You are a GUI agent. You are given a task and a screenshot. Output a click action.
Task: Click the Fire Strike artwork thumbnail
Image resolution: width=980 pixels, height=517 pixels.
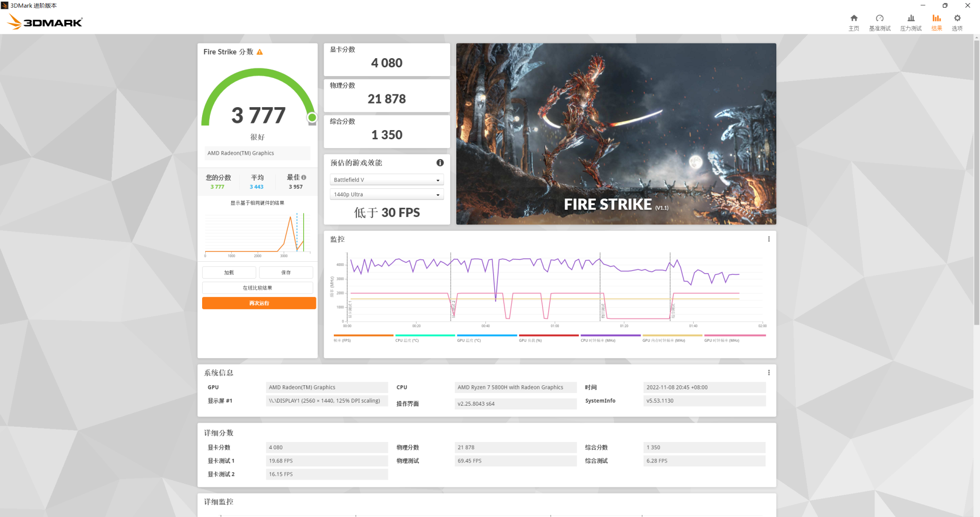point(616,134)
